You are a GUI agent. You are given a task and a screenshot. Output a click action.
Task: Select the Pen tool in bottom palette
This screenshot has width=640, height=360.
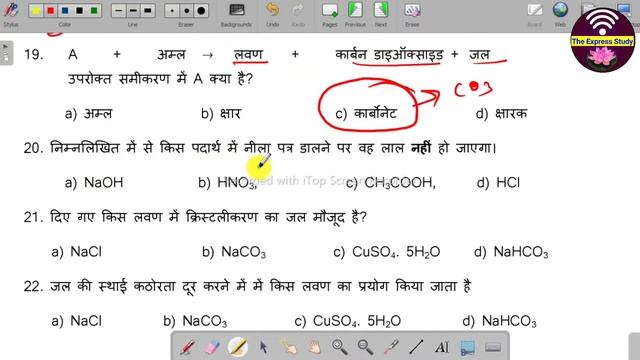[187, 347]
